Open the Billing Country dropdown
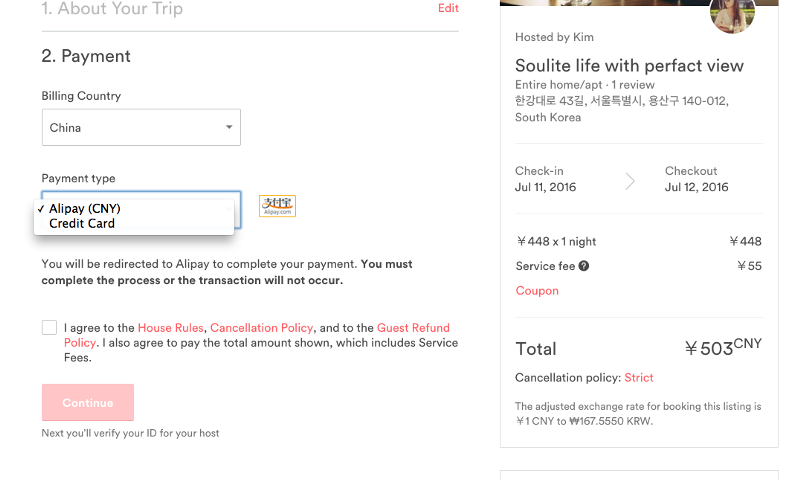This screenshot has height=480, width=800. tap(140, 128)
